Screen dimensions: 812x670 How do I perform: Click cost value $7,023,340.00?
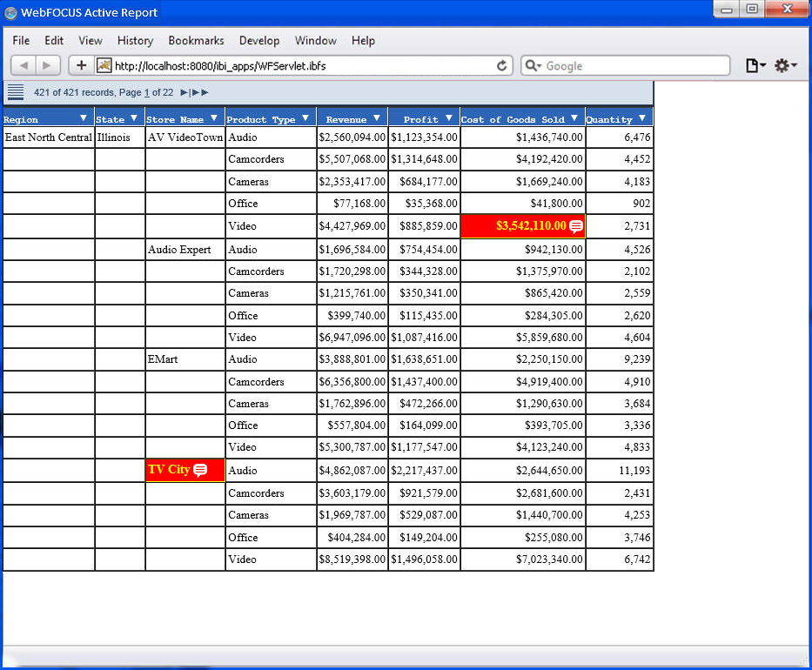[x=549, y=559]
